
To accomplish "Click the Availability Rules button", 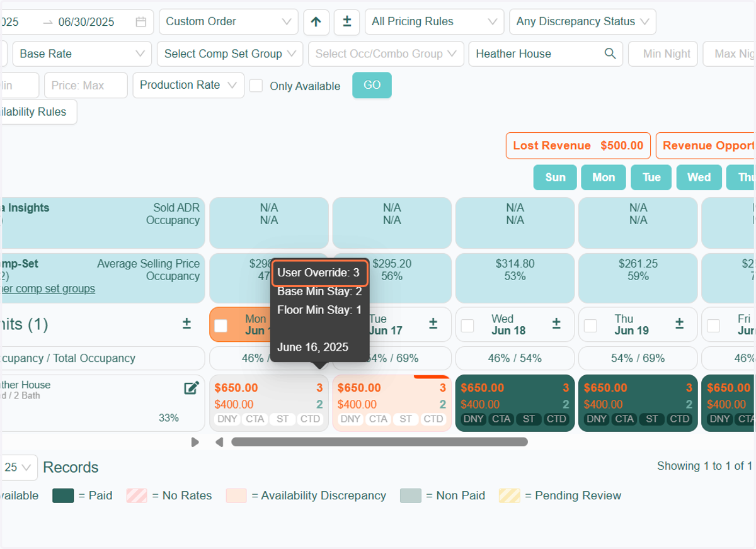I will point(38,112).
